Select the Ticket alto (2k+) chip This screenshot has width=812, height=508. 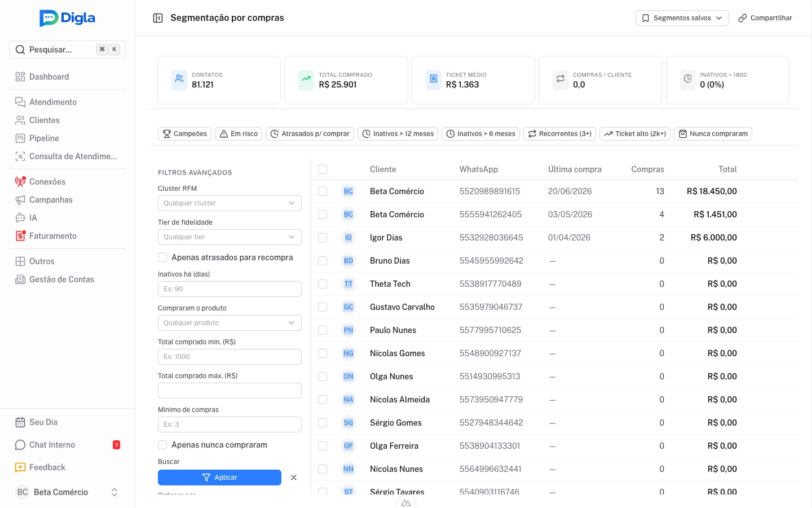[x=635, y=134]
